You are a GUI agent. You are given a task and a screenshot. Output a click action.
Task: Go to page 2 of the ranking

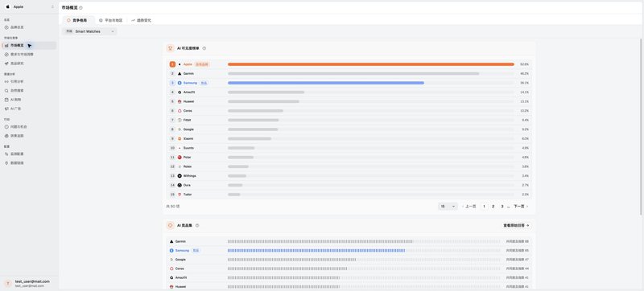click(x=493, y=206)
